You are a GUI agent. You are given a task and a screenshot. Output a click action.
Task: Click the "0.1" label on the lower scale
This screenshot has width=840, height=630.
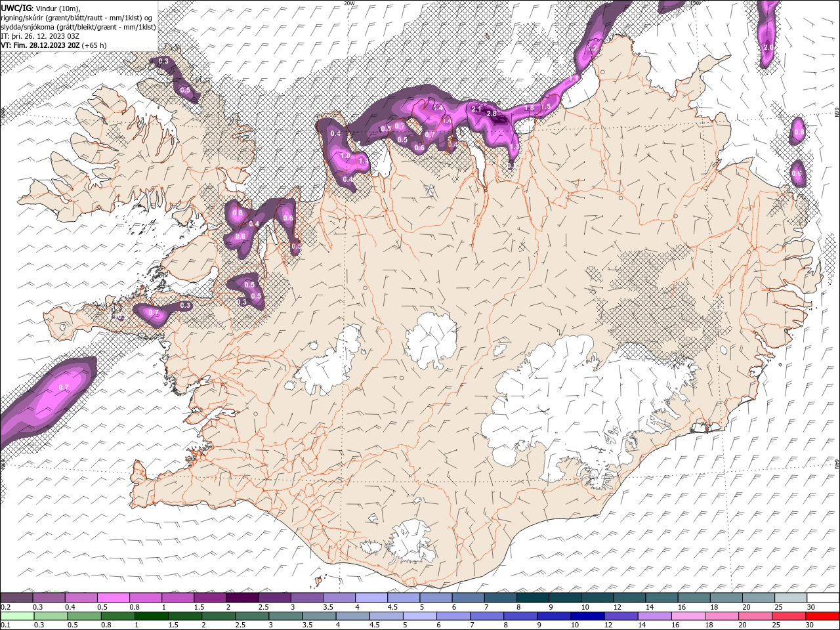[5, 625]
